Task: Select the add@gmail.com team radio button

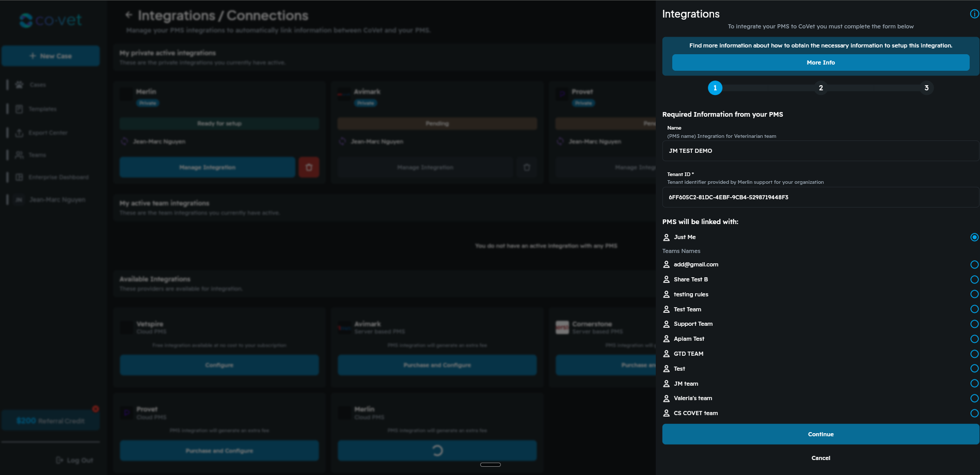Action: (x=974, y=264)
